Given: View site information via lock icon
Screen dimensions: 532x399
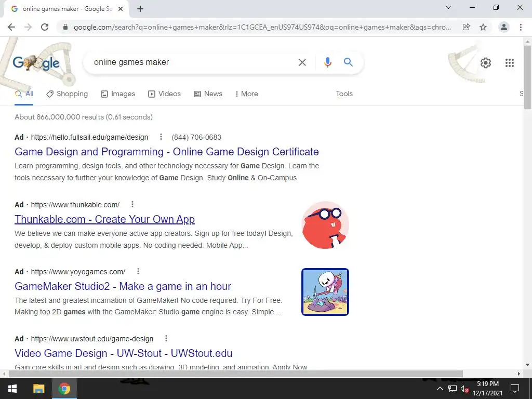Looking at the screenshot, I should (65, 27).
